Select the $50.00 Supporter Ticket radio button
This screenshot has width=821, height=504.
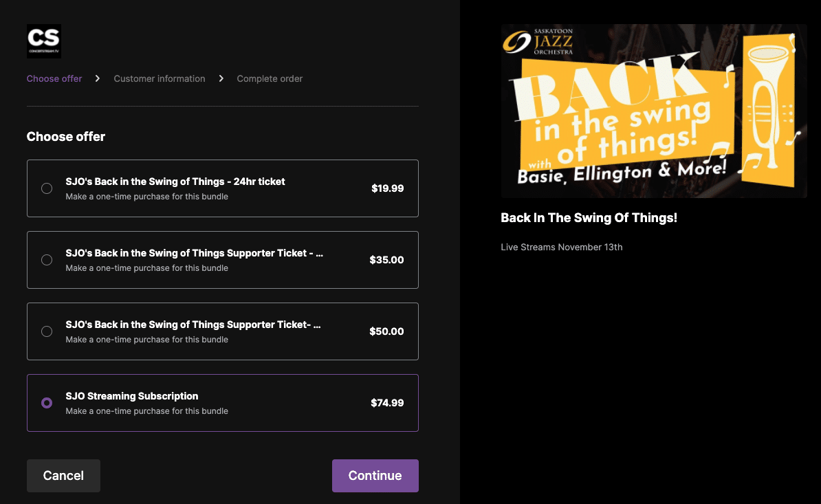(47, 331)
